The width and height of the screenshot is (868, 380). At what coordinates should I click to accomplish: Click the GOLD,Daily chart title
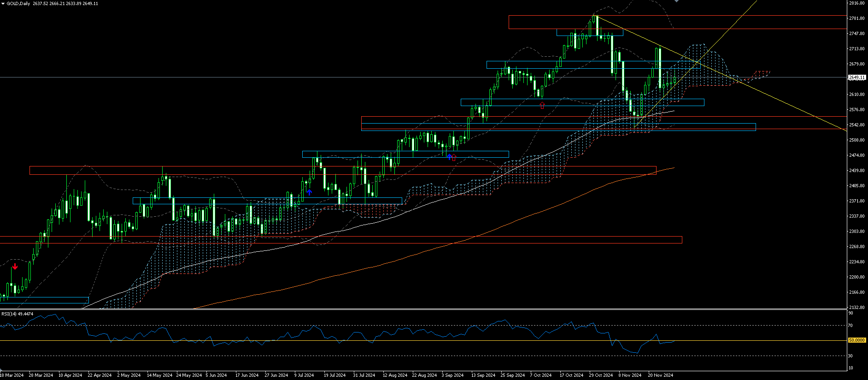pos(18,4)
